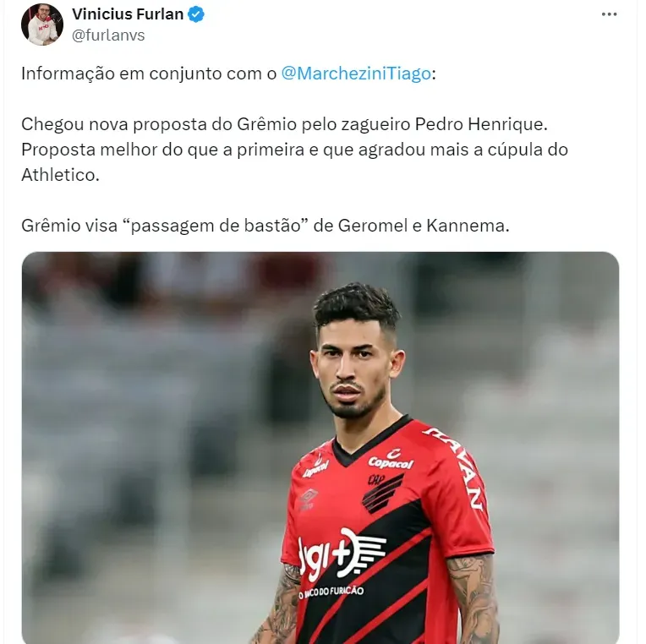Click the line about Geromel e Kannema
646x644 pixels.
(266, 226)
